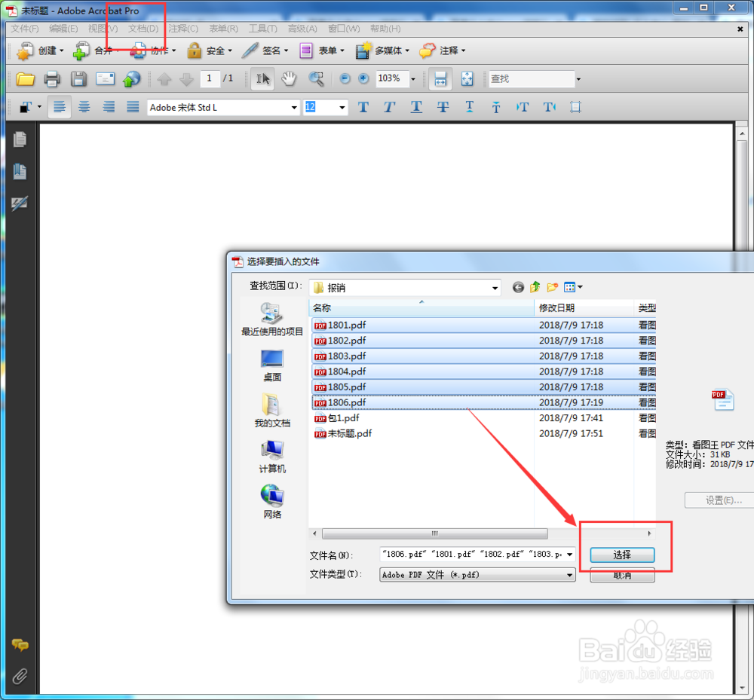
Task: Open the Signatures panel in sidebar
Action: pyautogui.click(x=20, y=203)
